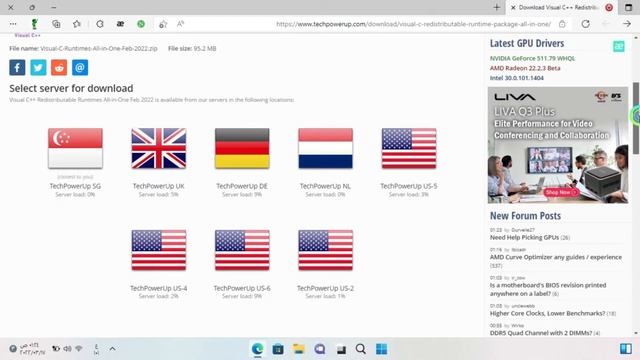Screen dimensions: 640x360
Task: Click the right-pointing navigation arrow button
Action: point(627,24)
